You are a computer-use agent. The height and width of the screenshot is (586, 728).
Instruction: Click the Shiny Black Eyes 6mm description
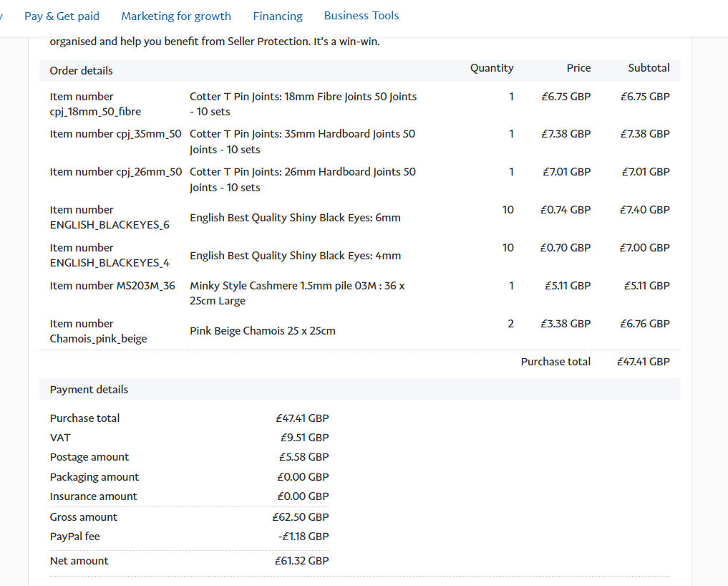(x=295, y=218)
